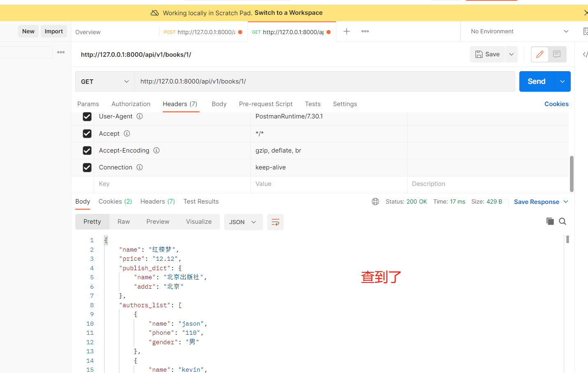Uncheck the Connection header checkbox
Viewport: 588px width, 373px height.
(87, 167)
